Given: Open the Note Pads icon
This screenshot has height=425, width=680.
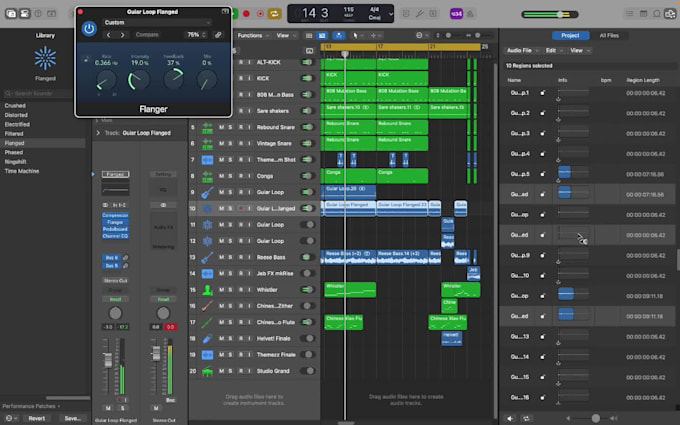Looking at the screenshot, I should pyautogui.click(x=644, y=14).
